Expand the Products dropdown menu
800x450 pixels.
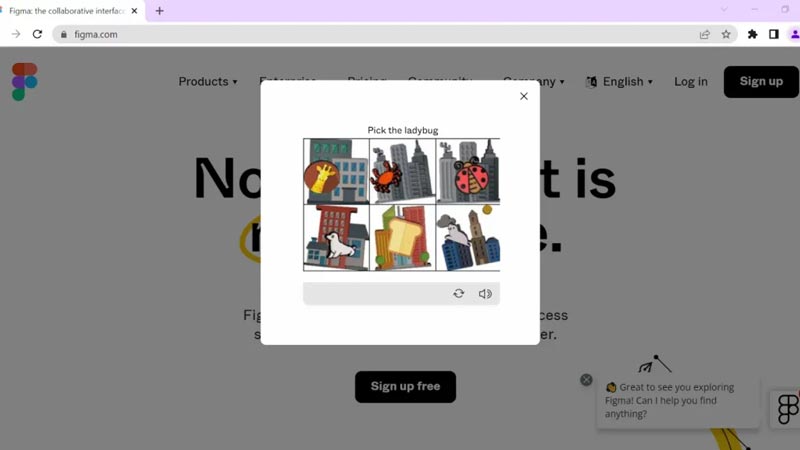coord(208,82)
